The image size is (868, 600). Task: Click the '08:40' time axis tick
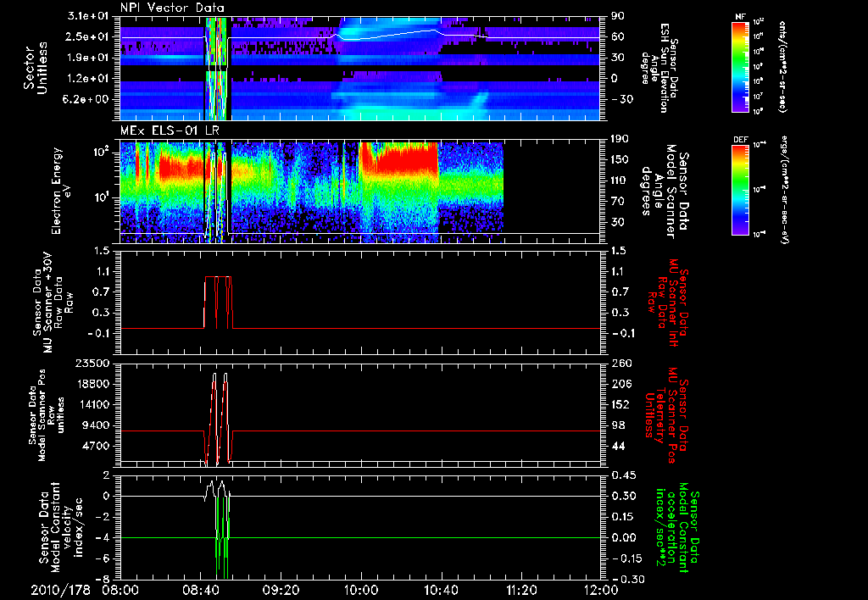tap(200, 590)
